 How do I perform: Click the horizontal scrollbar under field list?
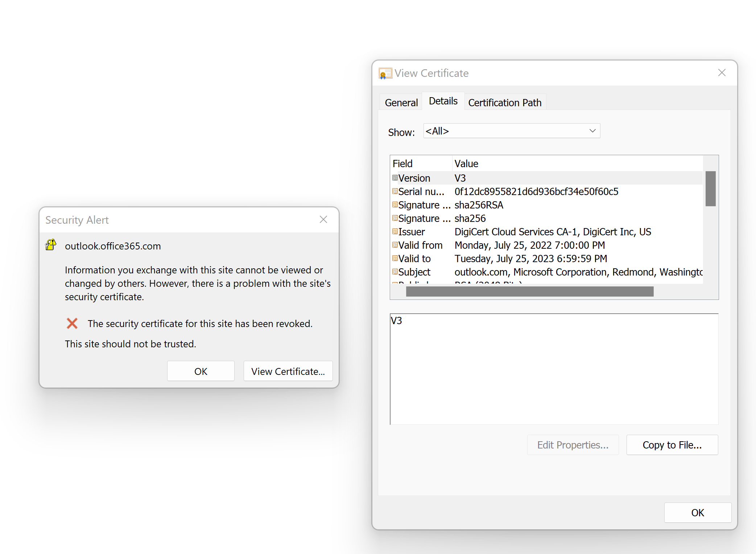click(x=529, y=292)
